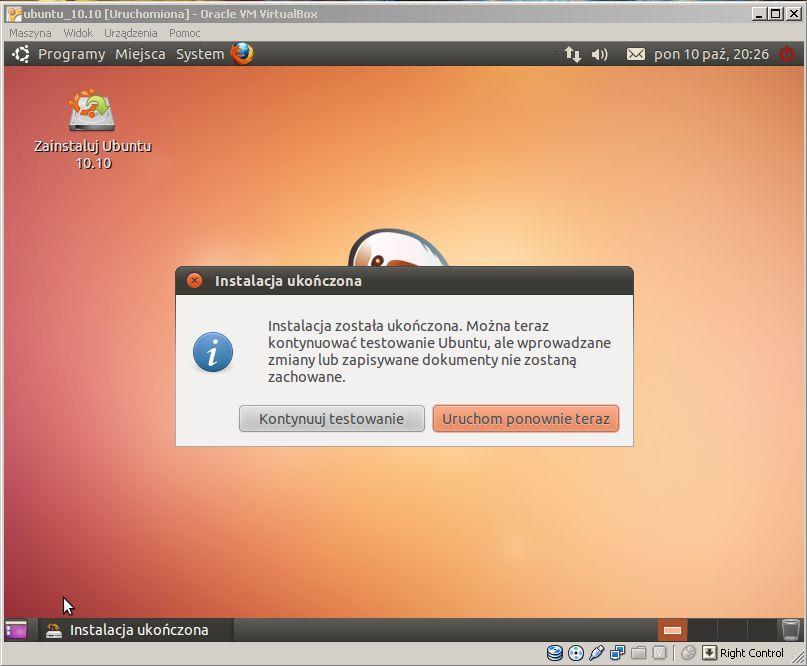Launch Firefox from the top panel
The width and height of the screenshot is (807, 666).
pos(242,54)
